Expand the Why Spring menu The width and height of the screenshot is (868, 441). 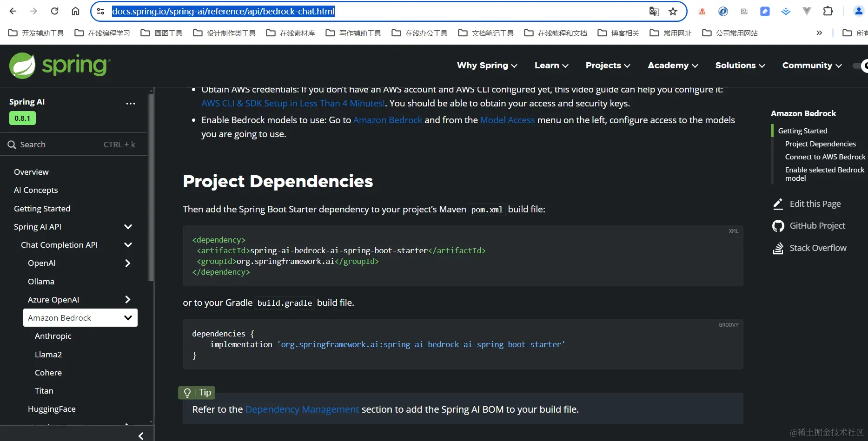point(487,66)
